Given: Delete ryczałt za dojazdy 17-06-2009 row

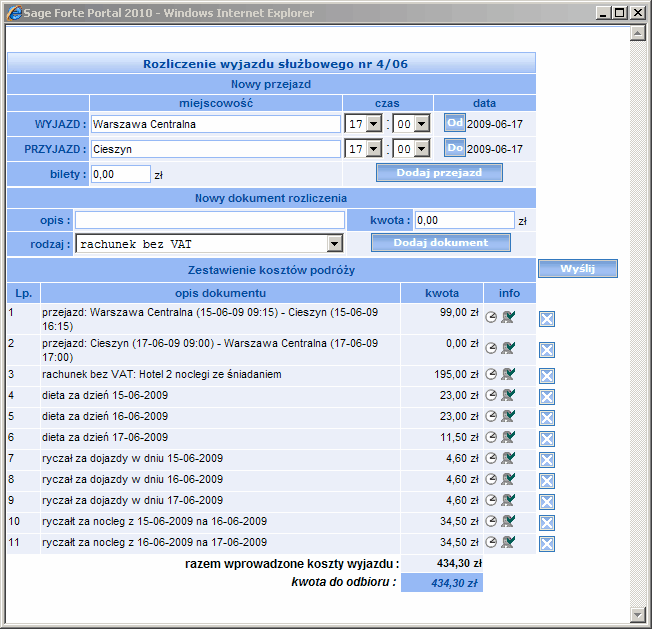Looking at the screenshot, I should (x=547, y=502).
